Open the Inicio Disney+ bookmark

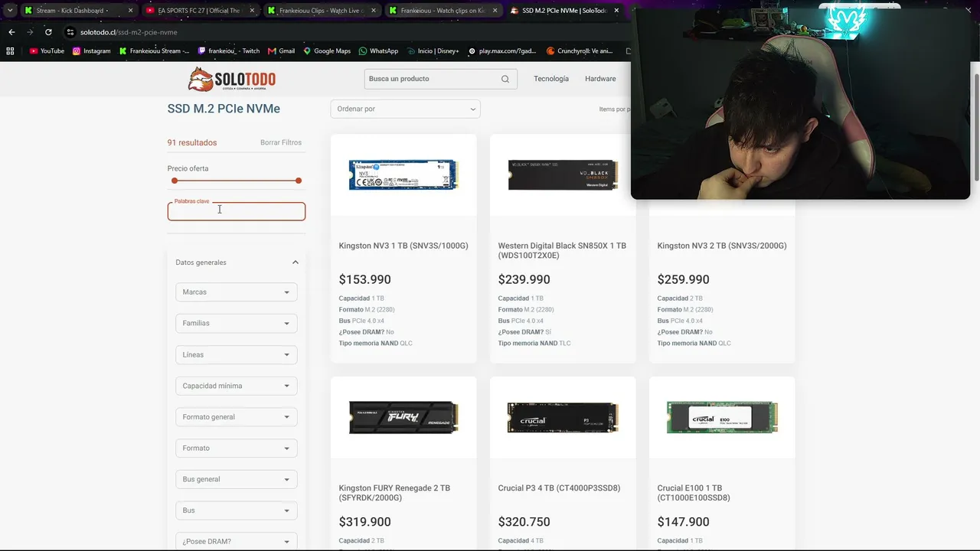(x=433, y=51)
